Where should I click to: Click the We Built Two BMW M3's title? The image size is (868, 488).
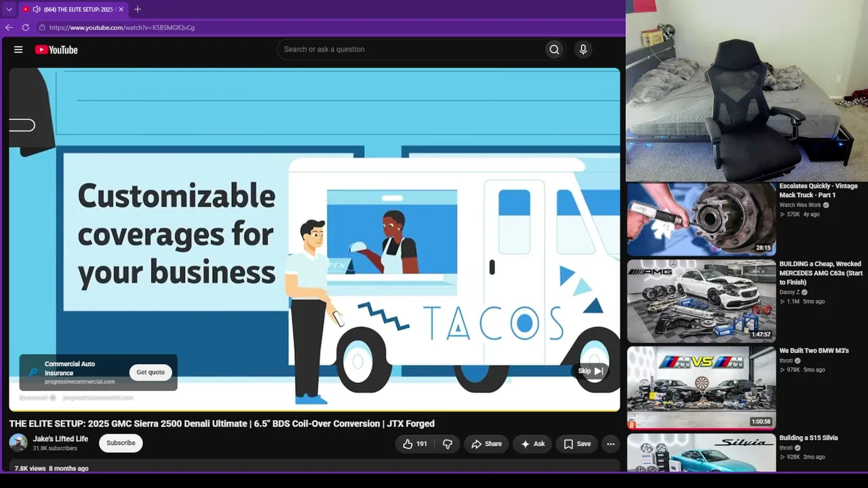814,351
